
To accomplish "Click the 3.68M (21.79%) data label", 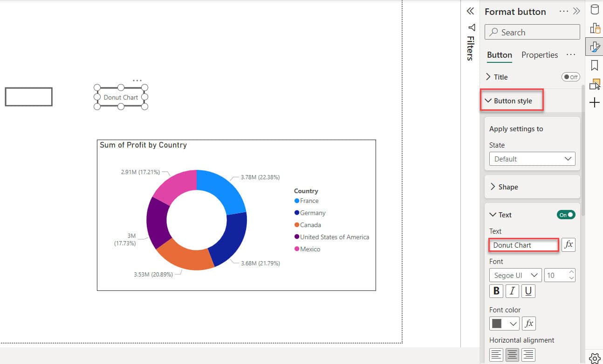I will 260,263.
